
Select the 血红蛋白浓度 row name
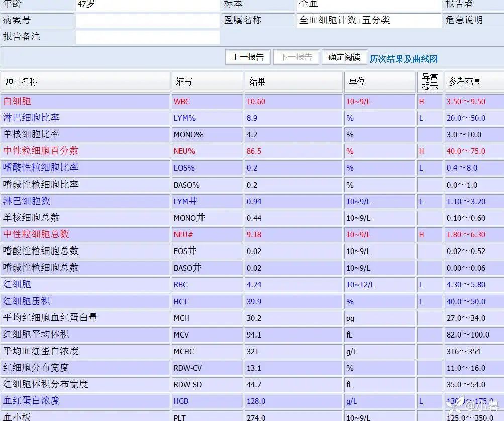click(x=31, y=401)
